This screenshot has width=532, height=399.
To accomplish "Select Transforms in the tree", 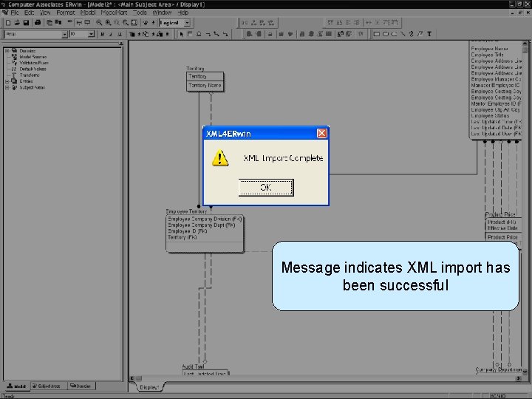I will click(x=30, y=75).
